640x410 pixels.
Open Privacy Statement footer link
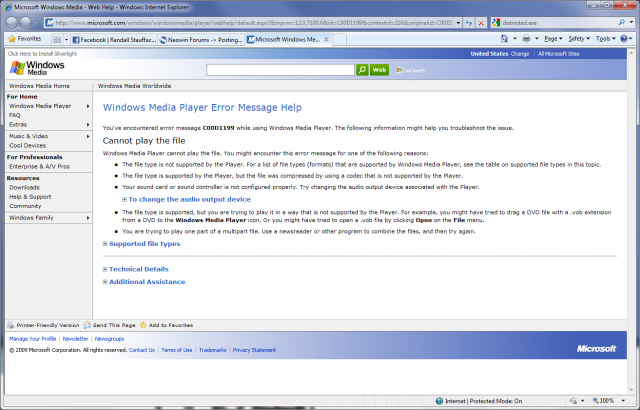pyautogui.click(x=254, y=350)
